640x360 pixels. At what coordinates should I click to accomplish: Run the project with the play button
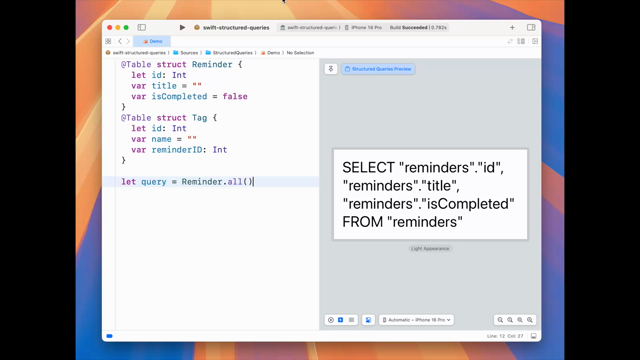click(x=182, y=27)
